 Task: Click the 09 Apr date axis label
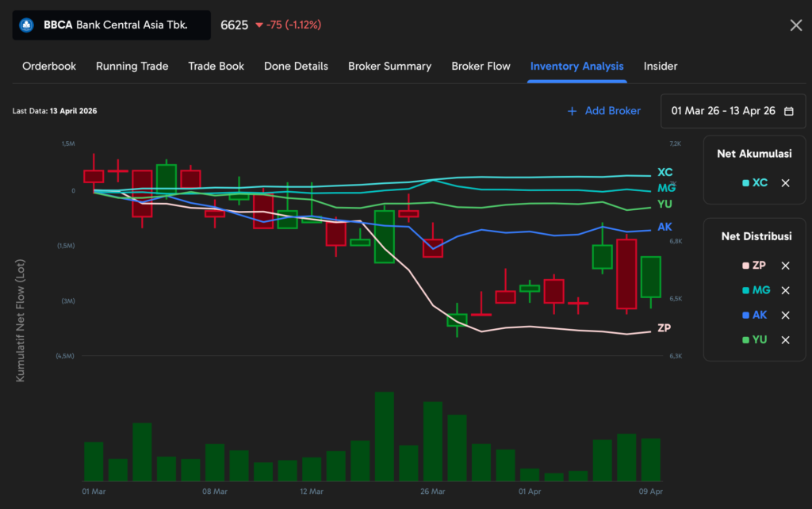click(650, 492)
